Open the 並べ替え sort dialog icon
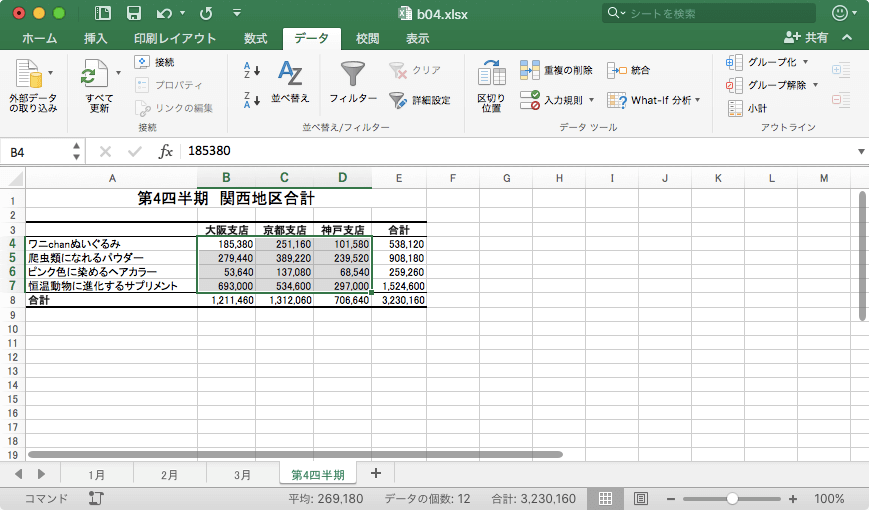Image resolution: width=869 pixels, height=510 pixels. [290, 73]
